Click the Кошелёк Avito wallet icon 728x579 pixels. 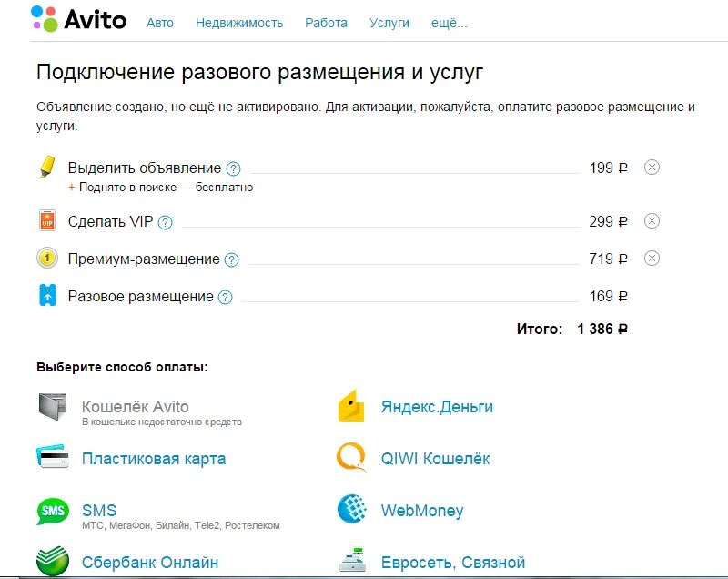(53, 407)
